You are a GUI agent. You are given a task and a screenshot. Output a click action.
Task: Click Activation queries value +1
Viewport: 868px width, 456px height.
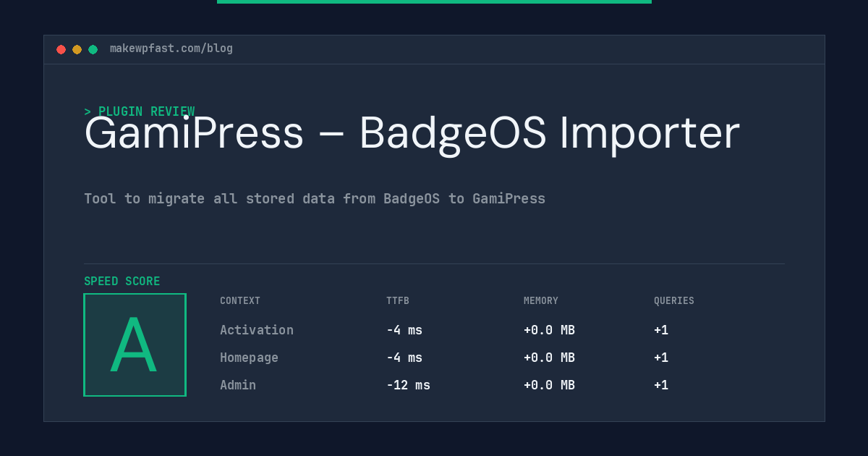pos(661,330)
